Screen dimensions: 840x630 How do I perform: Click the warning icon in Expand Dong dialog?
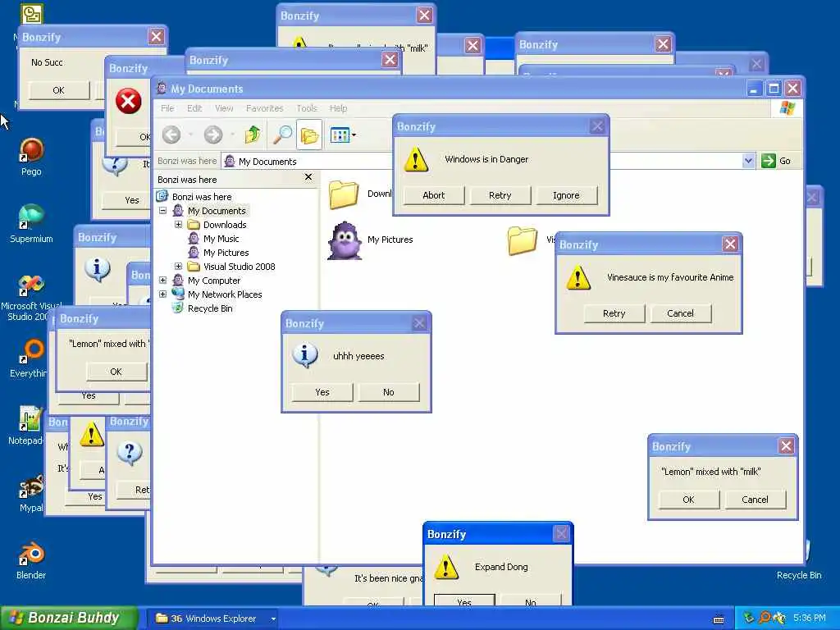(445, 567)
